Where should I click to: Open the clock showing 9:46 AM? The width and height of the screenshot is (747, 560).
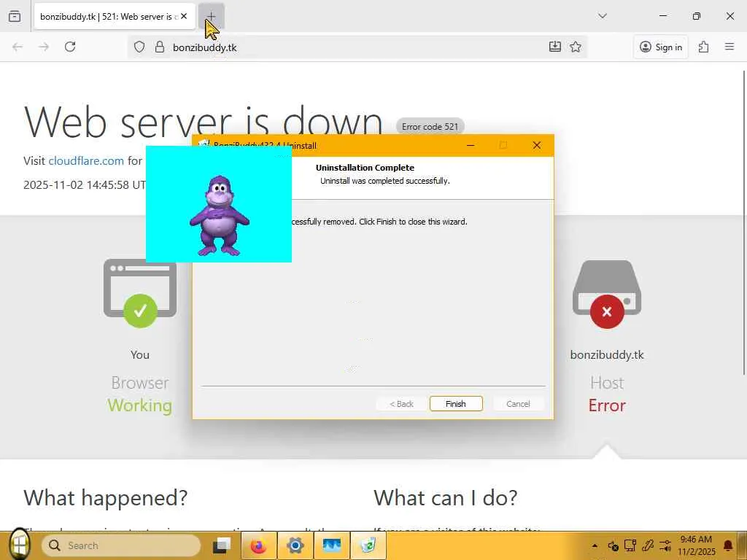pyautogui.click(x=697, y=545)
